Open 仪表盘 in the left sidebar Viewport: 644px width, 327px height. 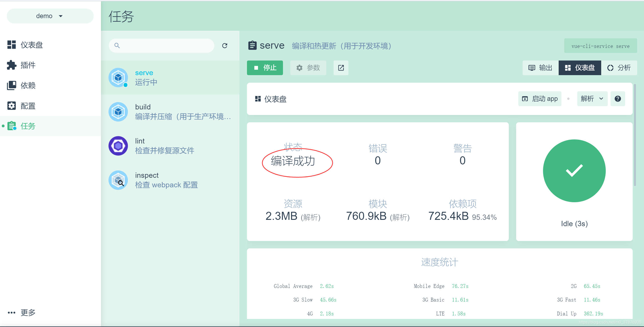[x=50, y=45]
